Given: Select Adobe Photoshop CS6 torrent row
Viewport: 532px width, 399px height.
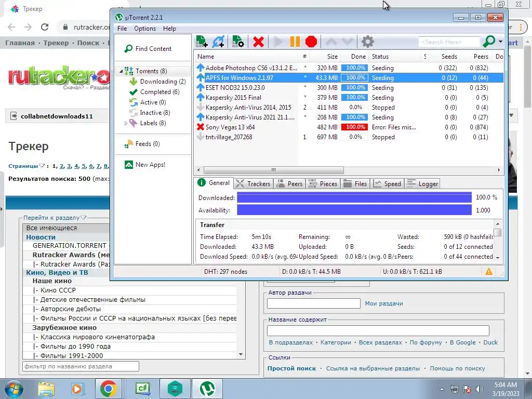Looking at the screenshot, I should (x=349, y=68).
